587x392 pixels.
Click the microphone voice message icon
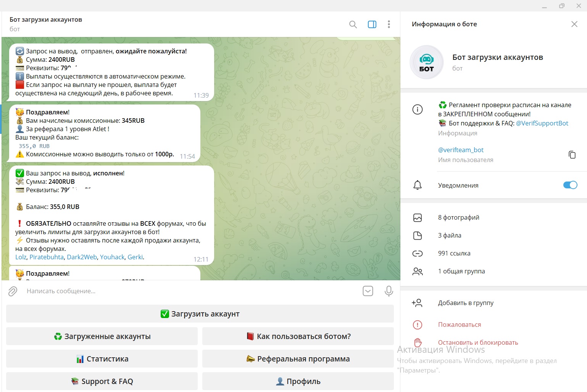tap(389, 291)
